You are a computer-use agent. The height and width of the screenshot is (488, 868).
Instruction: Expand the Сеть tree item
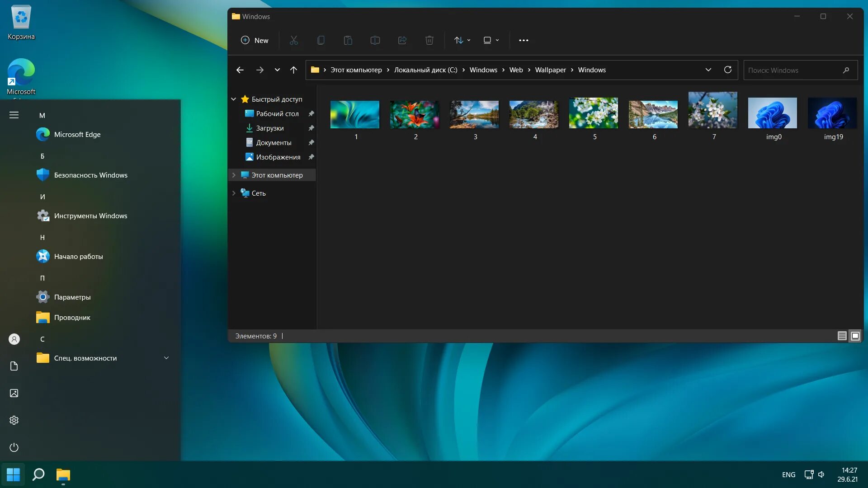click(233, 192)
